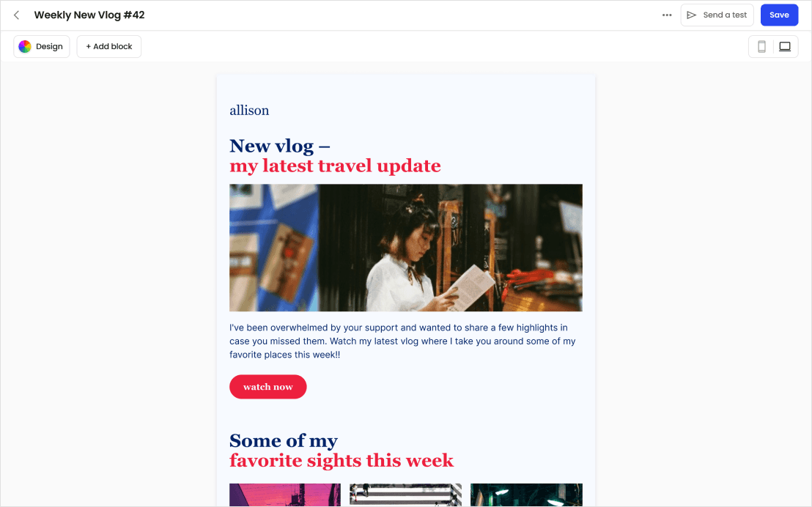This screenshot has width=812, height=507.
Task: Open the Design panel
Action: (42, 47)
